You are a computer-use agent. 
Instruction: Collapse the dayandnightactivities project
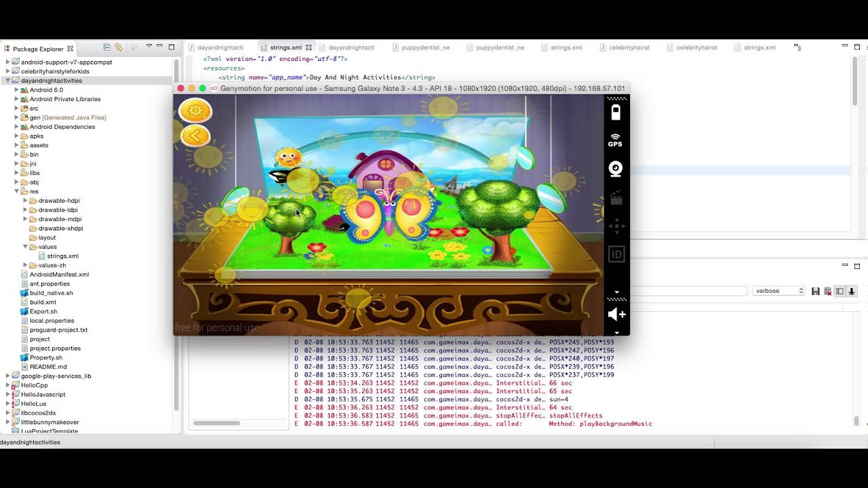coord(8,80)
